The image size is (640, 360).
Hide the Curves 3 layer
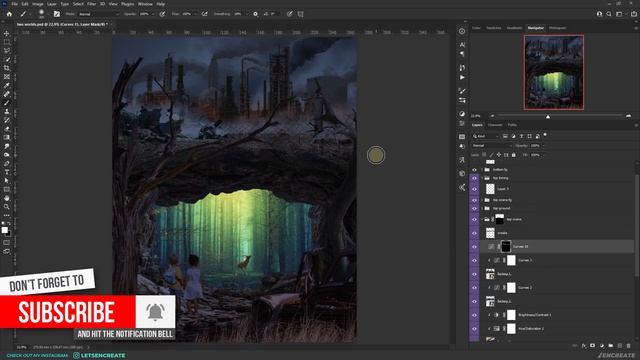pyautogui.click(x=474, y=260)
